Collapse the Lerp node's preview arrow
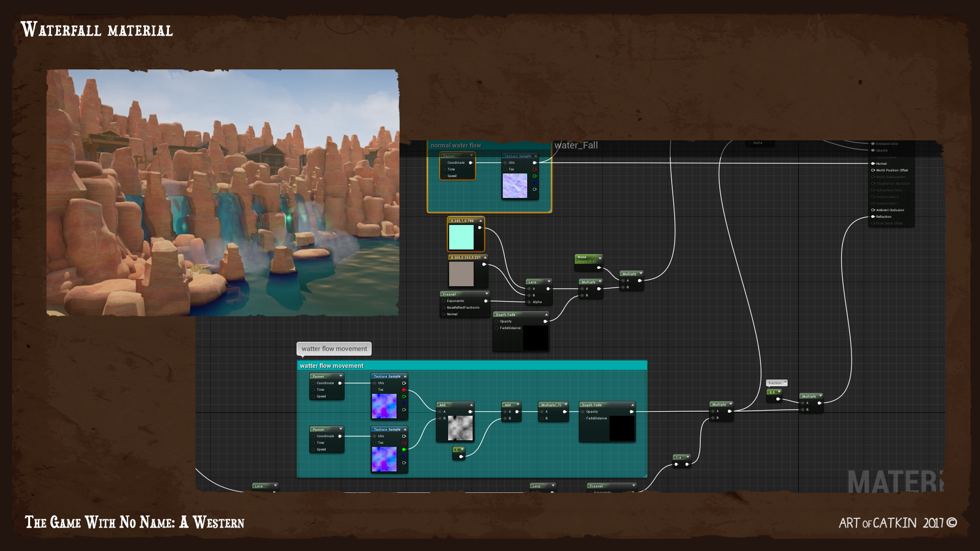This screenshot has height=551, width=980. tap(549, 282)
